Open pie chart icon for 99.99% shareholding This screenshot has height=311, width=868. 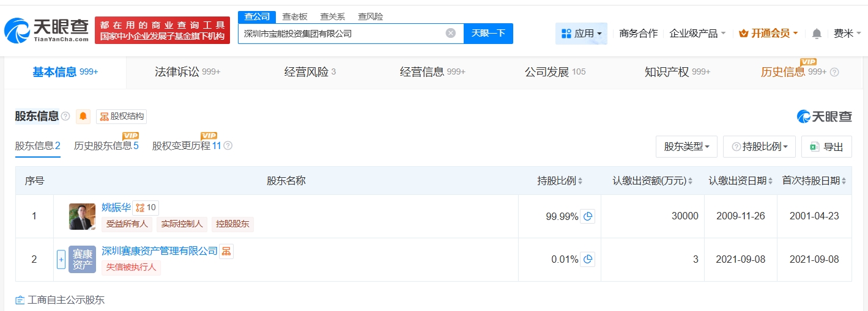[x=587, y=216]
